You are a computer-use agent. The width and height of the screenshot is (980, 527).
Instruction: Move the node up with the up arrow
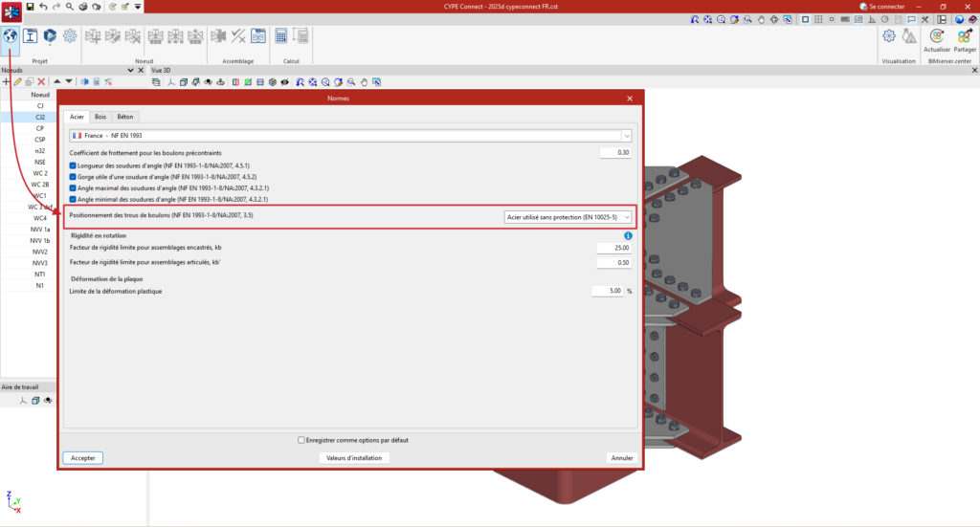[x=56, y=82]
